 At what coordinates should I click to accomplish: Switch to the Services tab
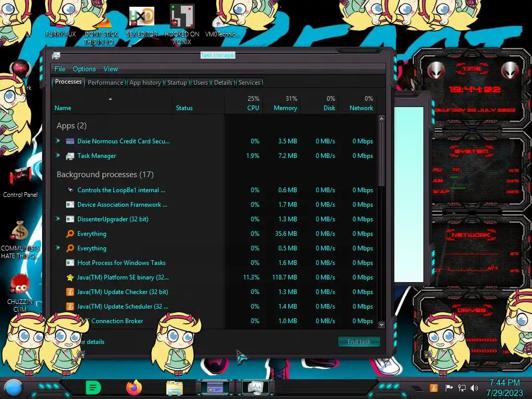click(249, 83)
